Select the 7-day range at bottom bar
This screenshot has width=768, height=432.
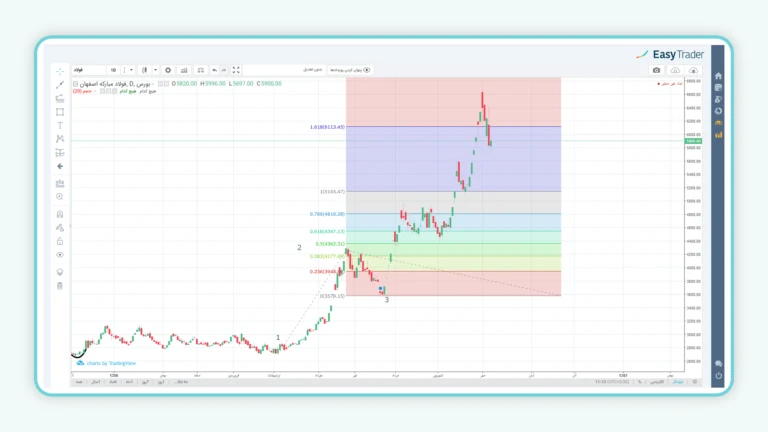coord(145,382)
